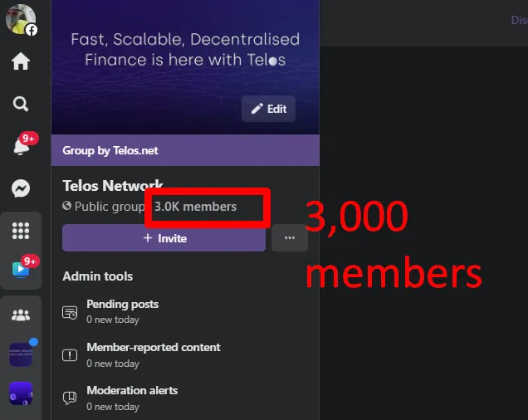
Task: Open the nine-dot apps menu
Action: (x=21, y=231)
